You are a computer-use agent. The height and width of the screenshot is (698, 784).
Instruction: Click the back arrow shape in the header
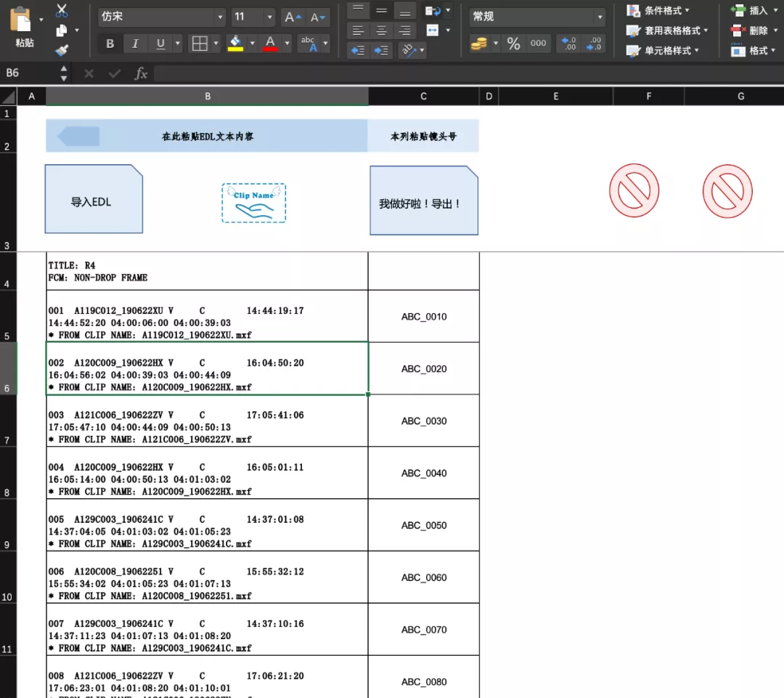pyautogui.click(x=78, y=136)
